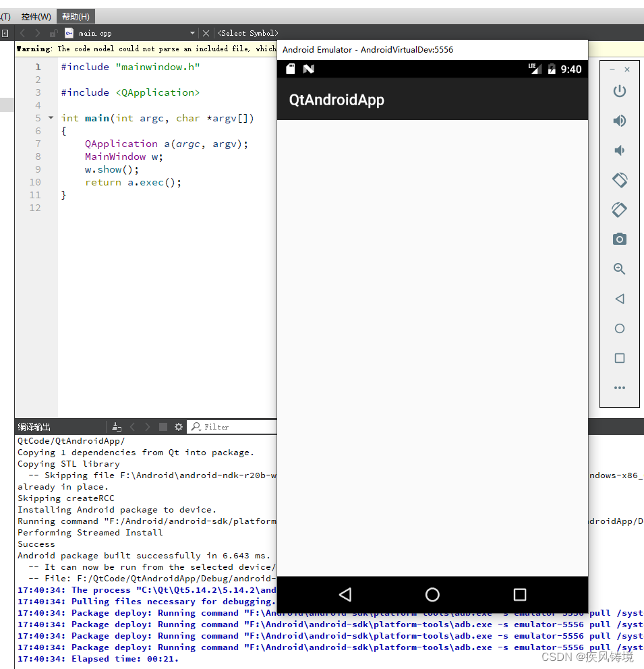Click the 'w.show();' line

112,169
